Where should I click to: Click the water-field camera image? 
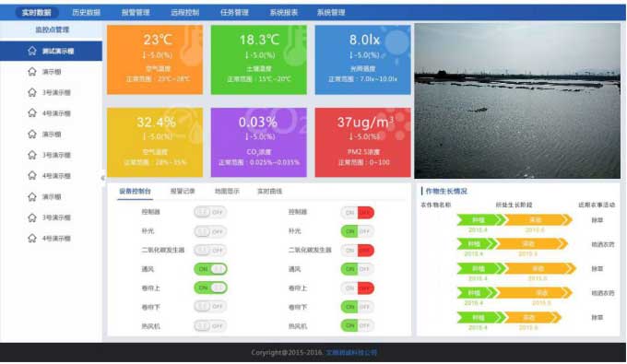tap(517, 100)
